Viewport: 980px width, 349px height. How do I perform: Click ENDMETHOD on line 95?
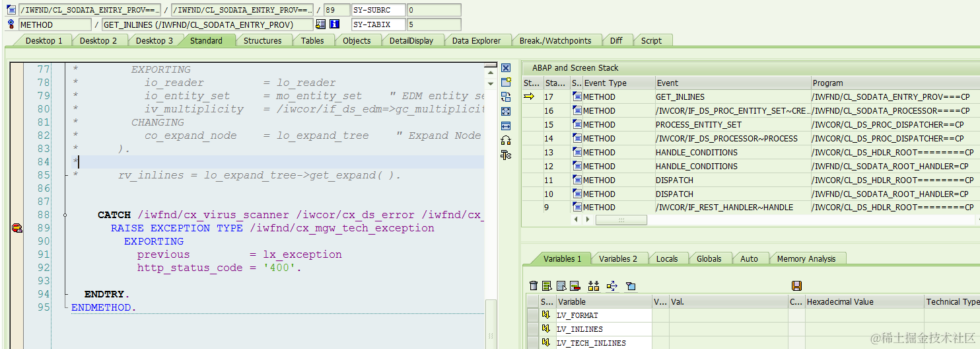pos(104,307)
